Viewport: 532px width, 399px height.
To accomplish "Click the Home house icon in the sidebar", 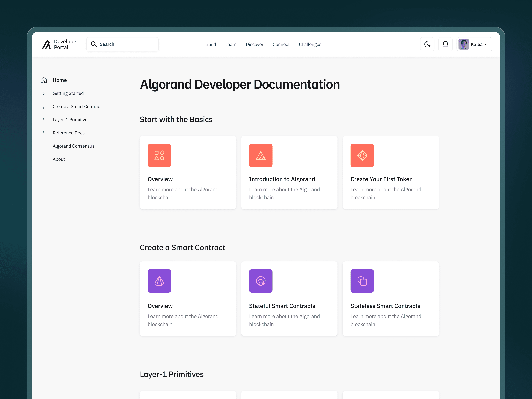I will point(44,80).
